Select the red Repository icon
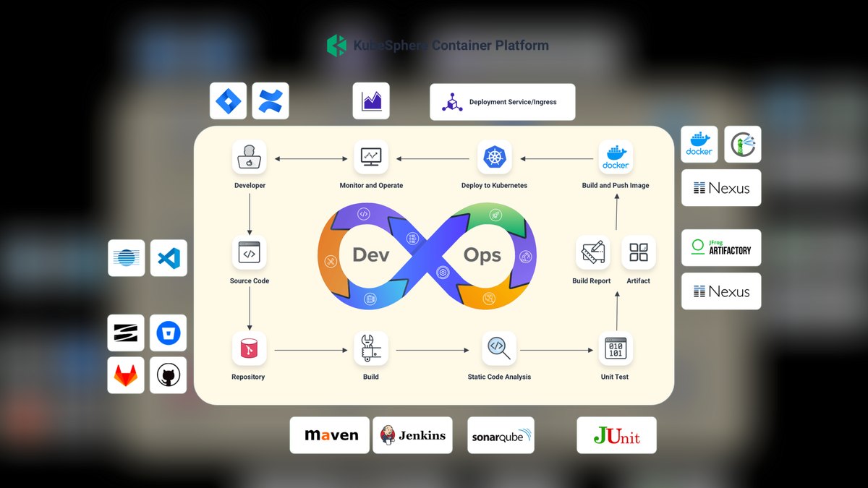This screenshot has width=868, height=488. tap(250, 349)
